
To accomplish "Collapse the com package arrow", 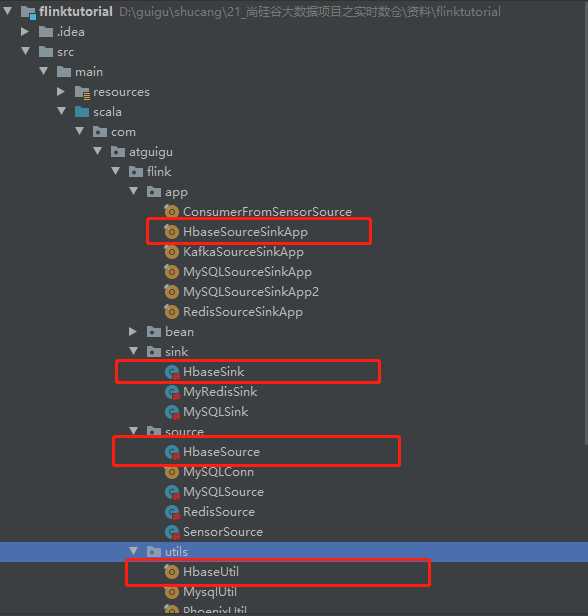I will pyautogui.click(x=80, y=131).
